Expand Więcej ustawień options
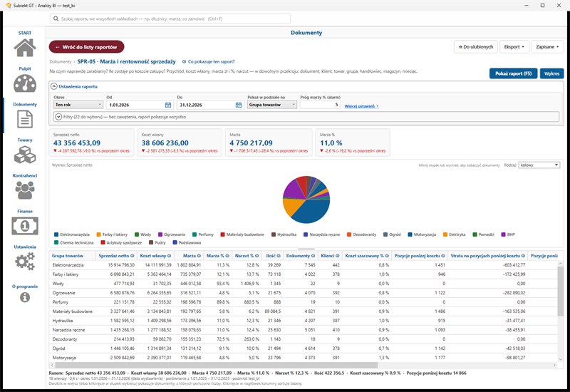The width and height of the screenshot is (570, 392). pyautogui.click(x=361, y=106)
